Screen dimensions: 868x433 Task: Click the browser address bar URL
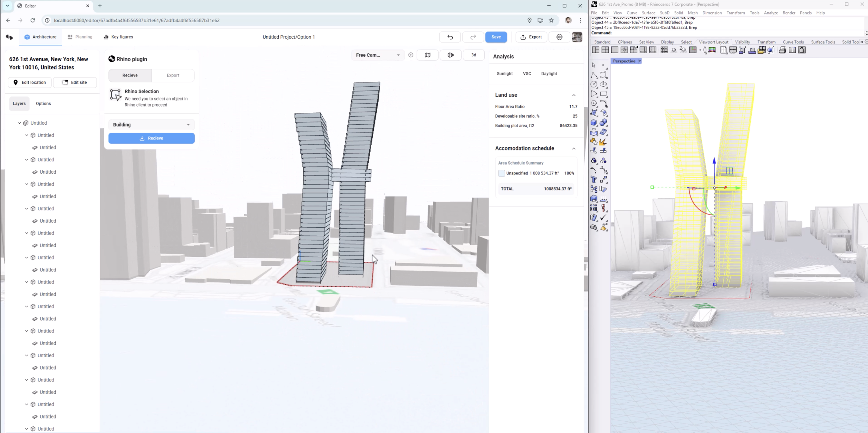(x=137, y=20)
